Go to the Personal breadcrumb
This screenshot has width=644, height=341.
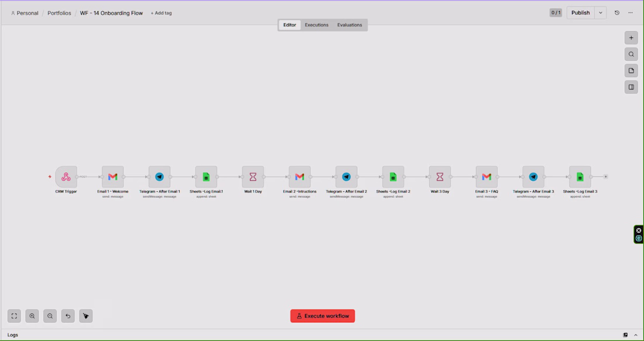25,13
